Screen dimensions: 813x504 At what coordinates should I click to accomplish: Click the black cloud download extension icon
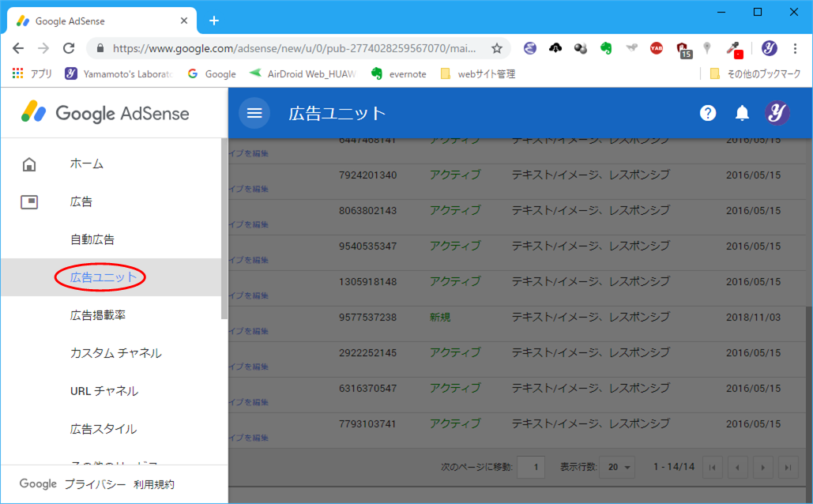click(x=555, y=48)
